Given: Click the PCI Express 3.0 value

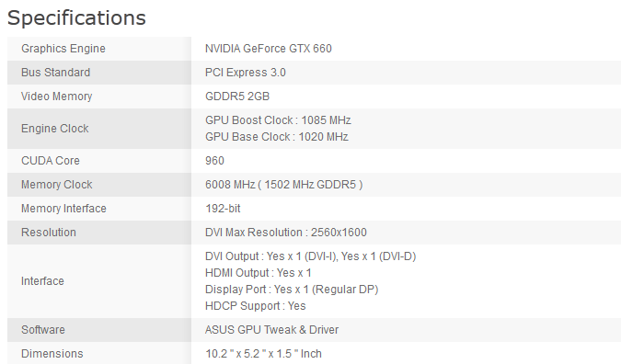Looking at the screenshot, I should (x=245, y=73).
